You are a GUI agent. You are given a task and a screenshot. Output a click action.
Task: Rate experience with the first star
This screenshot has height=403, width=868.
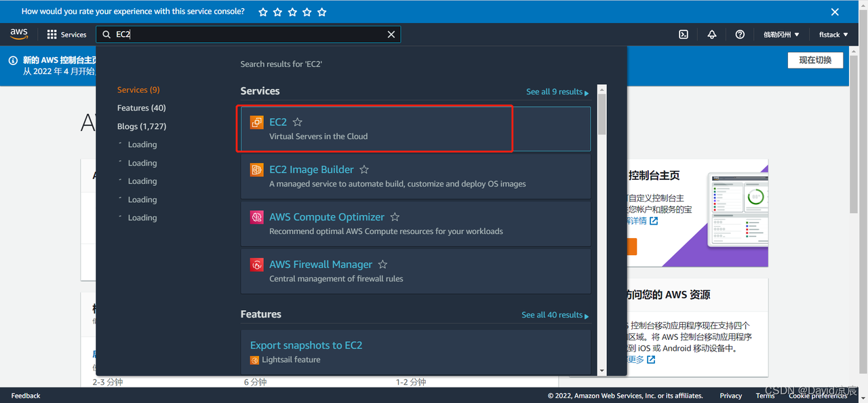(x=262, y=12)
